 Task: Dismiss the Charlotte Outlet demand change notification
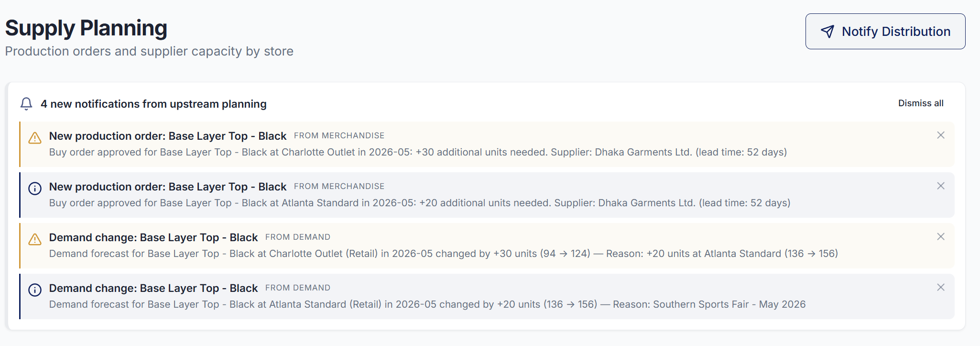(941, 236)
